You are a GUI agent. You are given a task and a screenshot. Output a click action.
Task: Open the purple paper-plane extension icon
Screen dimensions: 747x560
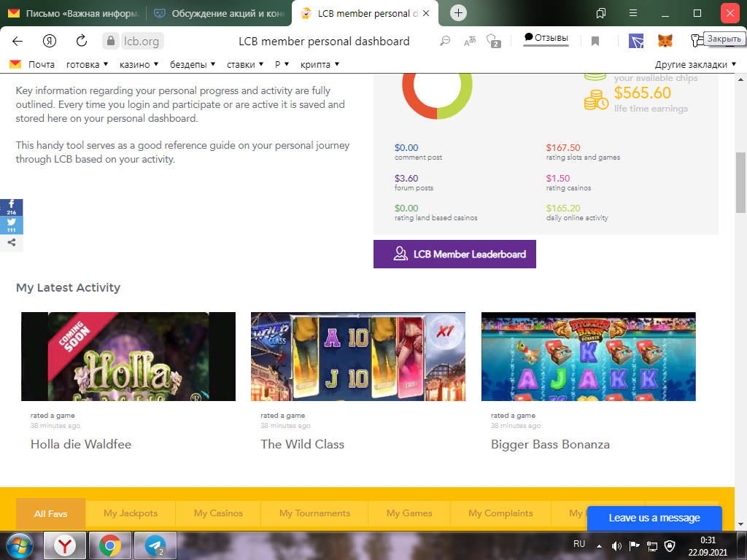pos(636,41)
